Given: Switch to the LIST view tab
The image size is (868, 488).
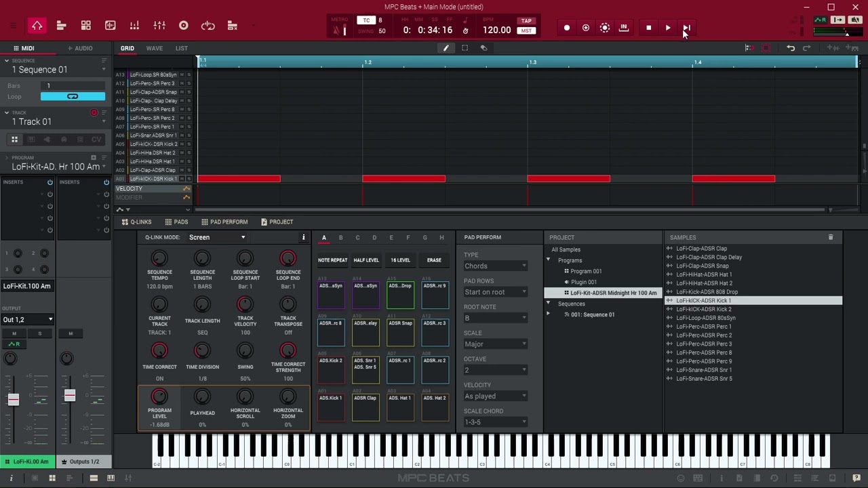Looking at the screenshot, I should pos(182,48).
